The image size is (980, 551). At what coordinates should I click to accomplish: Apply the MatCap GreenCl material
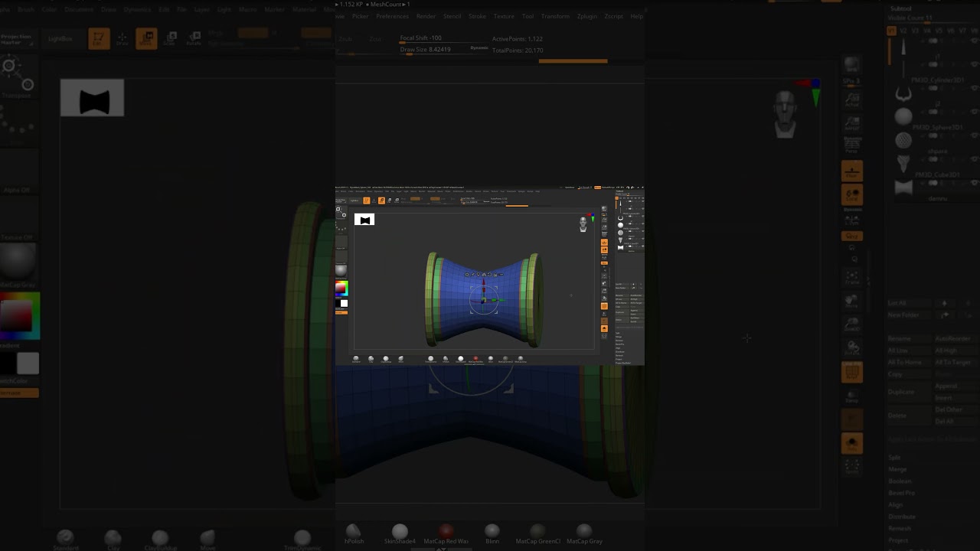click(538, 533)
